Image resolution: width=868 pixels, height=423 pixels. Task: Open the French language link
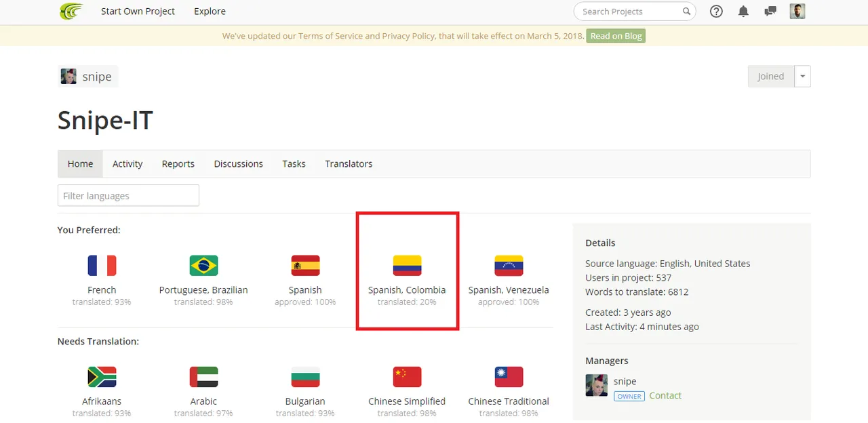pos(102,290)
